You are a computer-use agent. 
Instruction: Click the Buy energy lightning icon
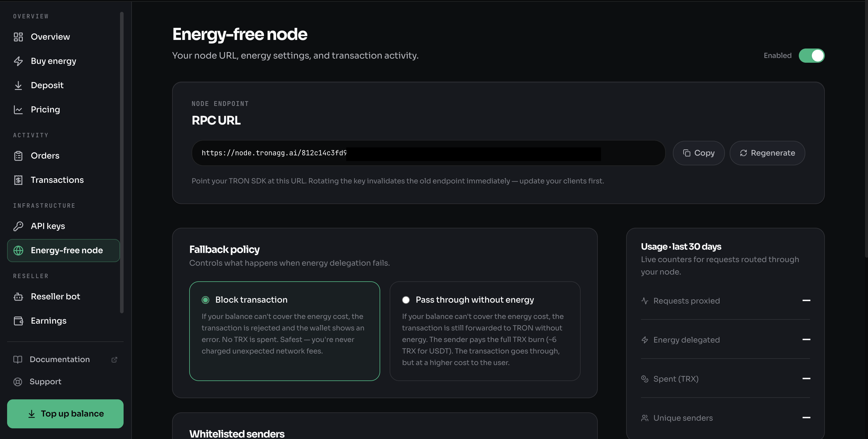tap(18, 61)
